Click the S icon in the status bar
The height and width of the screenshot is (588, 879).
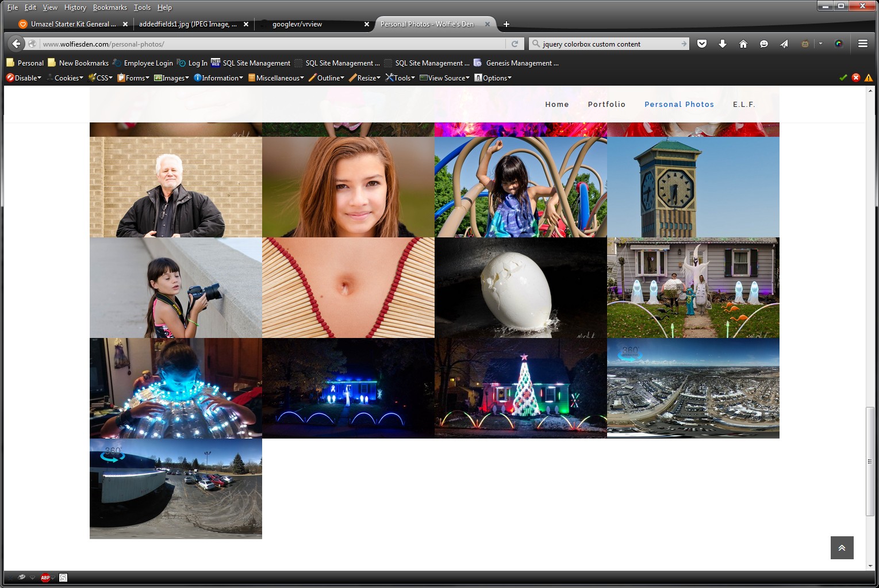pyautogui.click(x=63, y=578)
